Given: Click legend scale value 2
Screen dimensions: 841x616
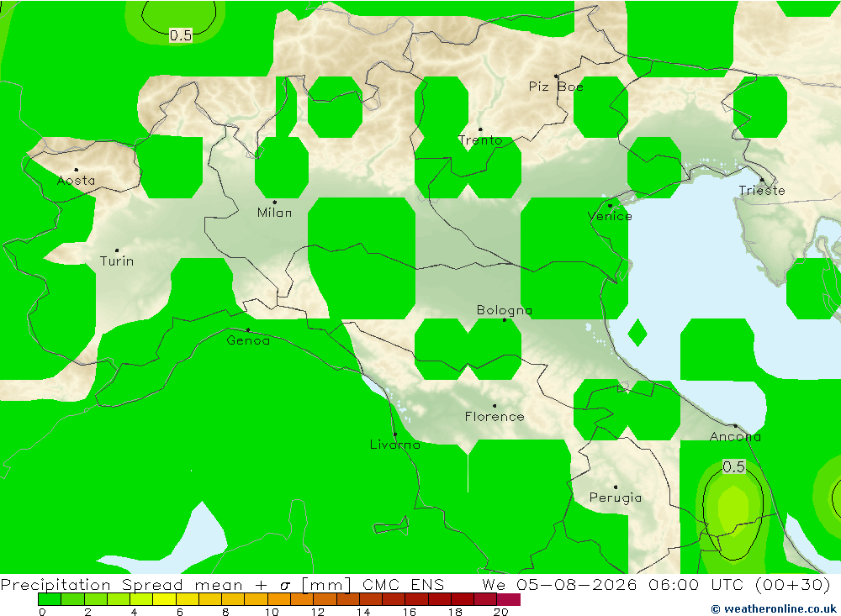Looking at the screenshot, I should (88, 612).
